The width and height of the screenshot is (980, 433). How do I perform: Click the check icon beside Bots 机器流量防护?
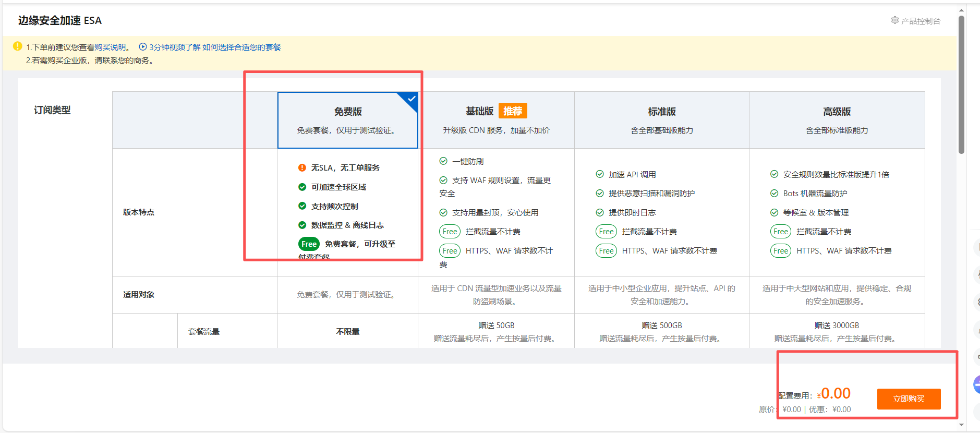coord(775,193)
